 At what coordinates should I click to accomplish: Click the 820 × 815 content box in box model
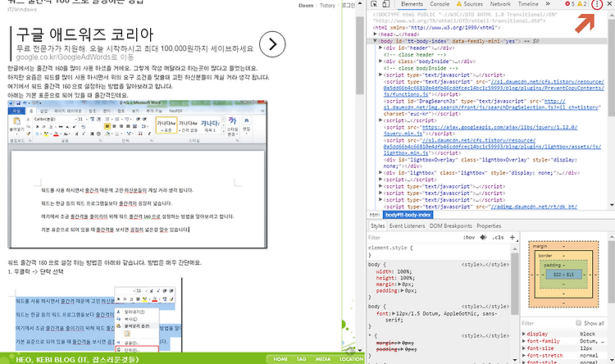563,275
